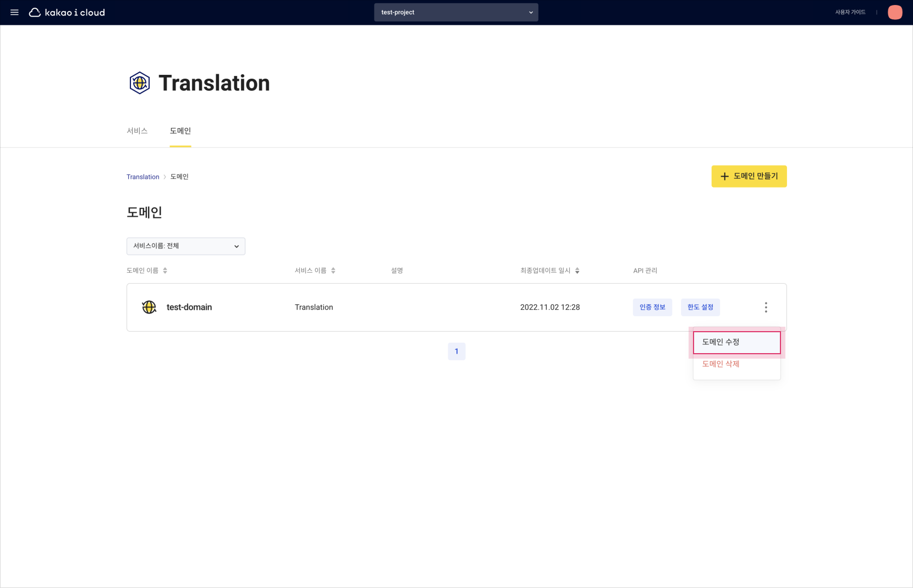Click the 2022.11.02 12:28 timestamp

point(550,307)
